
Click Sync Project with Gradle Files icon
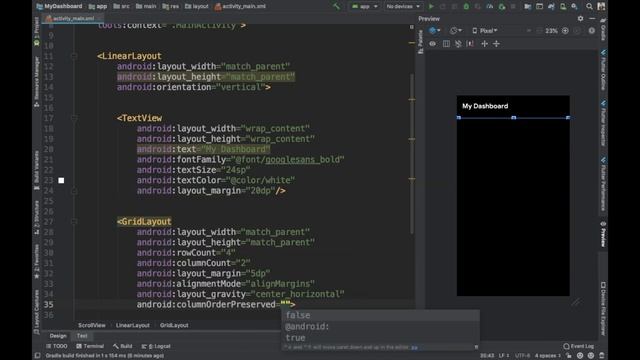coord(551,7)
